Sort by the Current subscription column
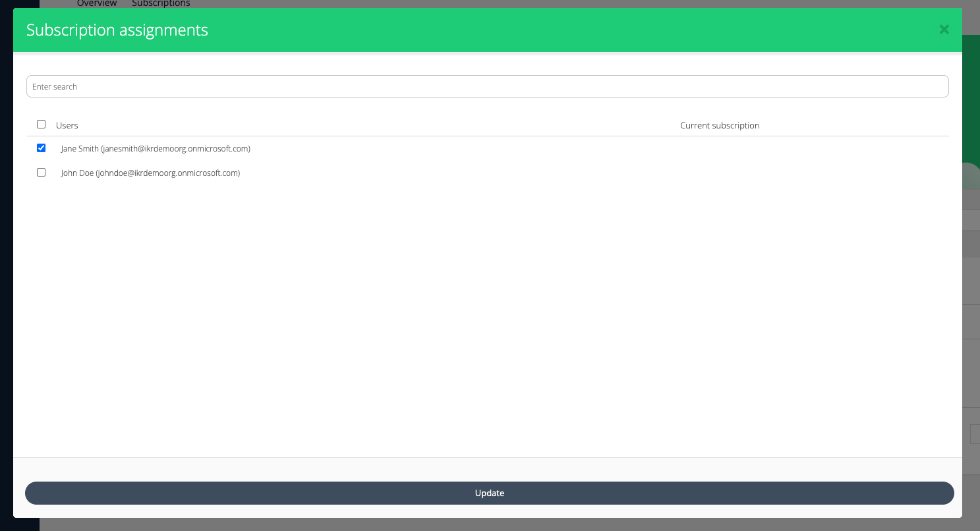 click(x=720, y=125)
